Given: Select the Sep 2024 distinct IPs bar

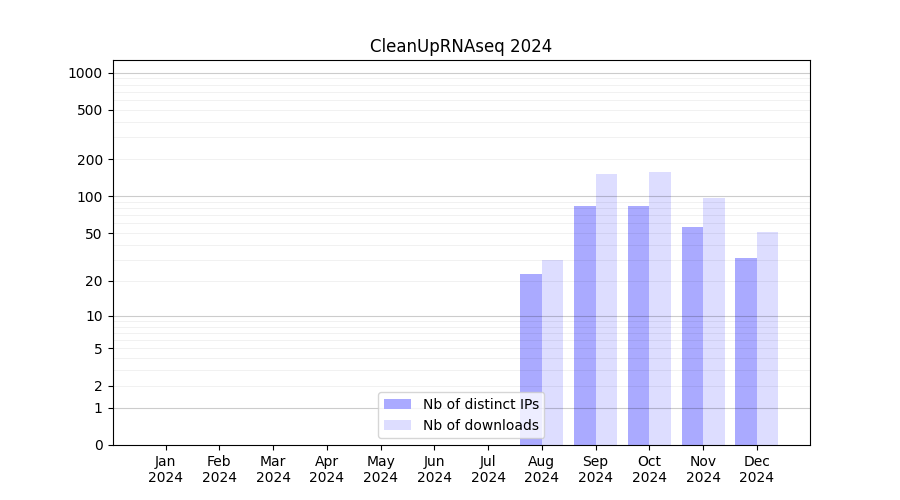Looking at the screenshot, I should tap(585, 325).
